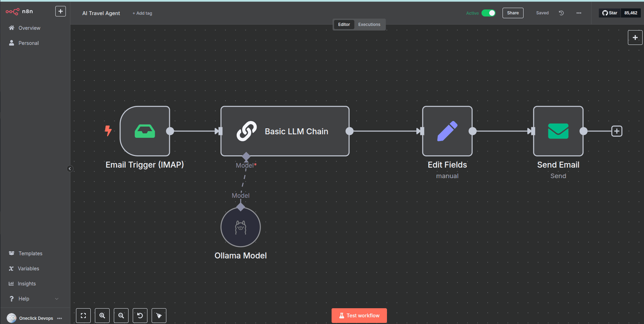The image size is (644, 324).
Task: Click the n8n logo in sidebar
Action: pos(19,11)
